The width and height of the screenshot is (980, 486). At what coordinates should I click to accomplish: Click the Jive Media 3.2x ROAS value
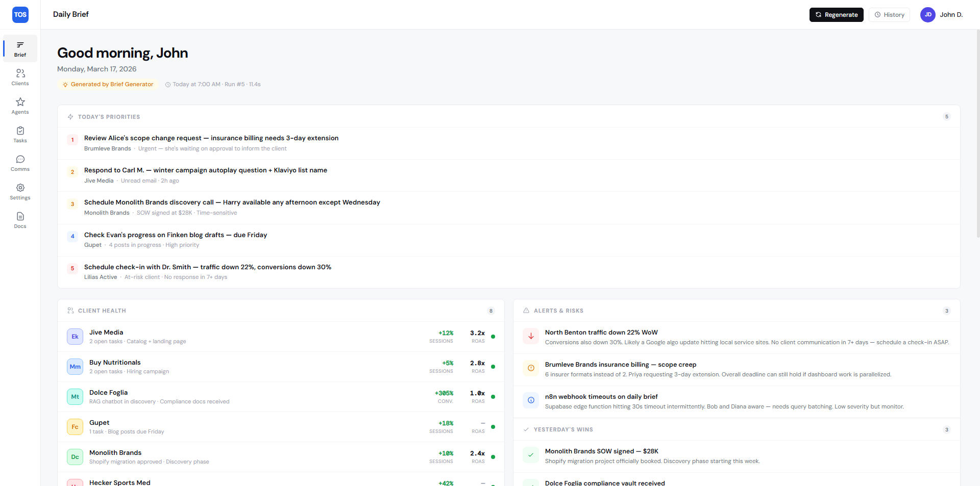click(x=477, y=333)
